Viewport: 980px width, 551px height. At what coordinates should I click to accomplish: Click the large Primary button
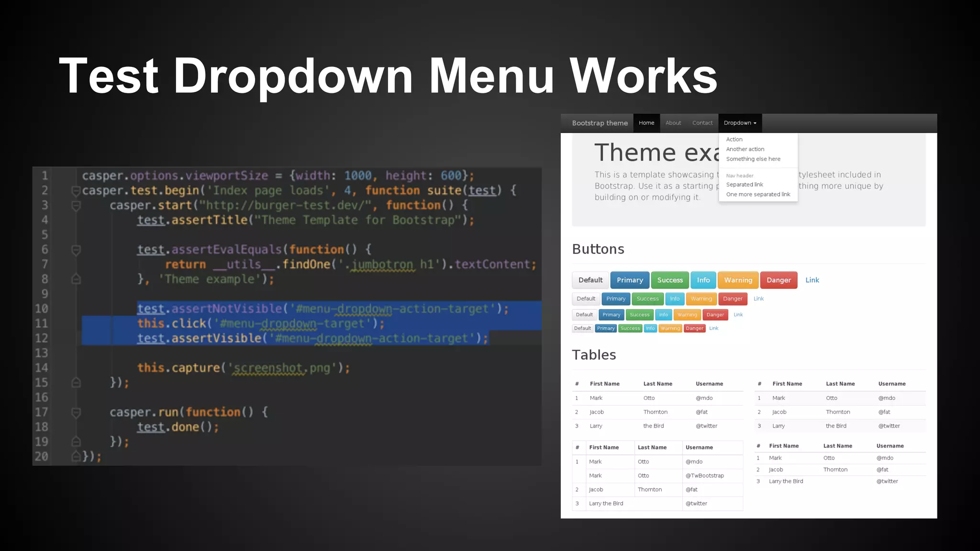[630, 280]
